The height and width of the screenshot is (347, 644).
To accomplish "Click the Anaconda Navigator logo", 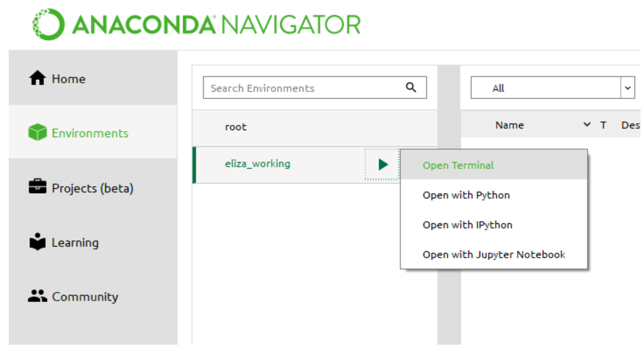I will click(196, 24).
